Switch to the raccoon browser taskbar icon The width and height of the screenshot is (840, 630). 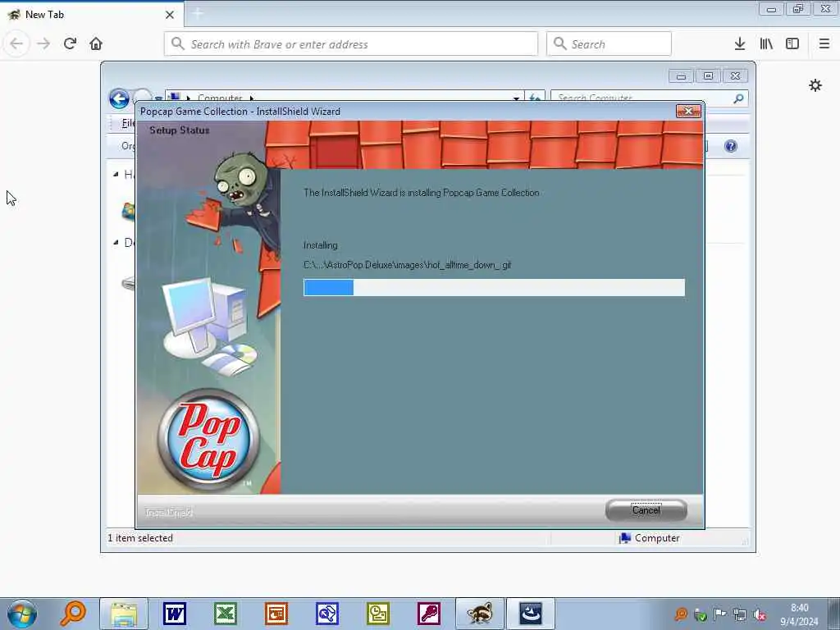click(480, 614)
